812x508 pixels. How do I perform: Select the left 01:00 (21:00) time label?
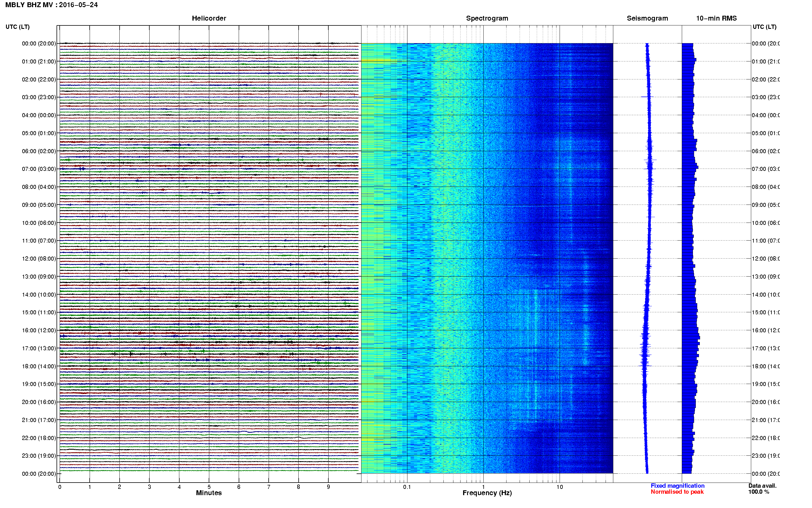[x=39, y=61]
